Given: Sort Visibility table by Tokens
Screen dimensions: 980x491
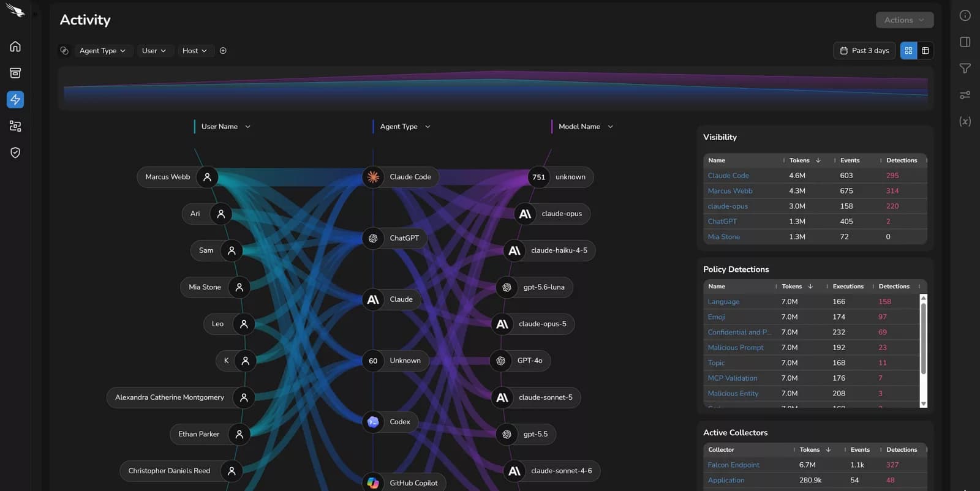Looking at the screenshot, I should [x=804, y=160].
